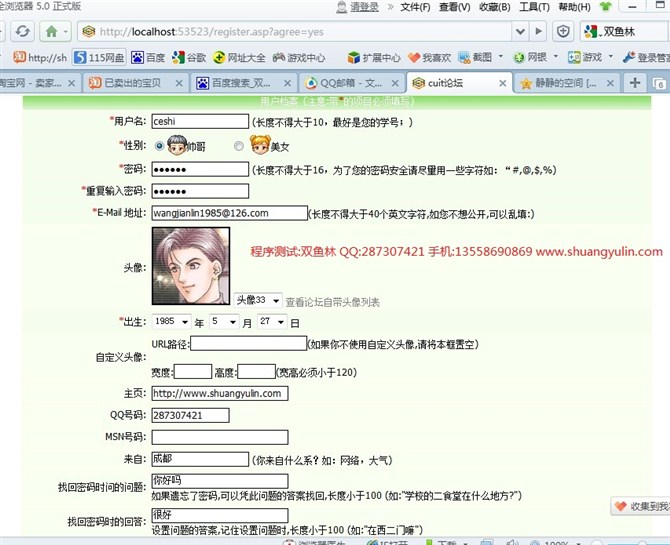Click the shield security icon
The width and height of the screenshot is (670, 545).
[x=563, y=32]
